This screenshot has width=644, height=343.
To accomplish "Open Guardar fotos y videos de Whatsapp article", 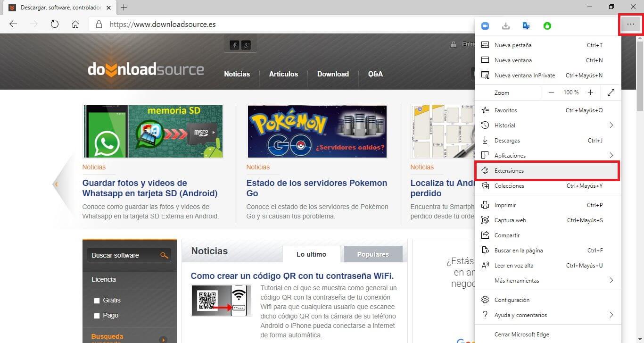I will (150, 188).
